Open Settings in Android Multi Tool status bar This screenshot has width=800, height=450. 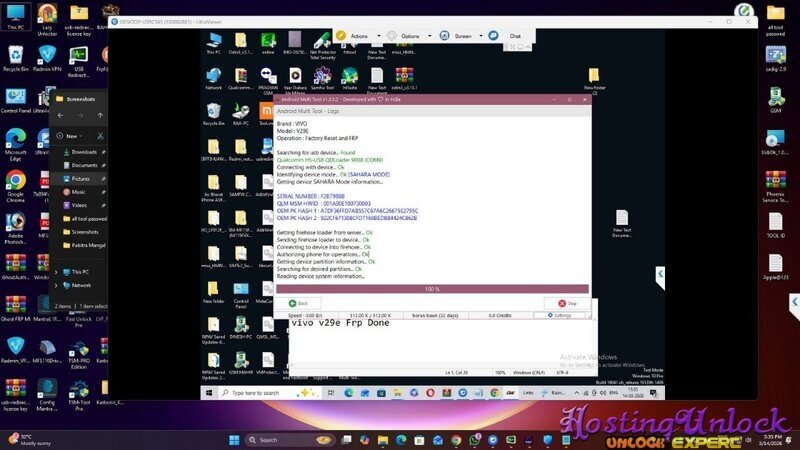(560, 315)
